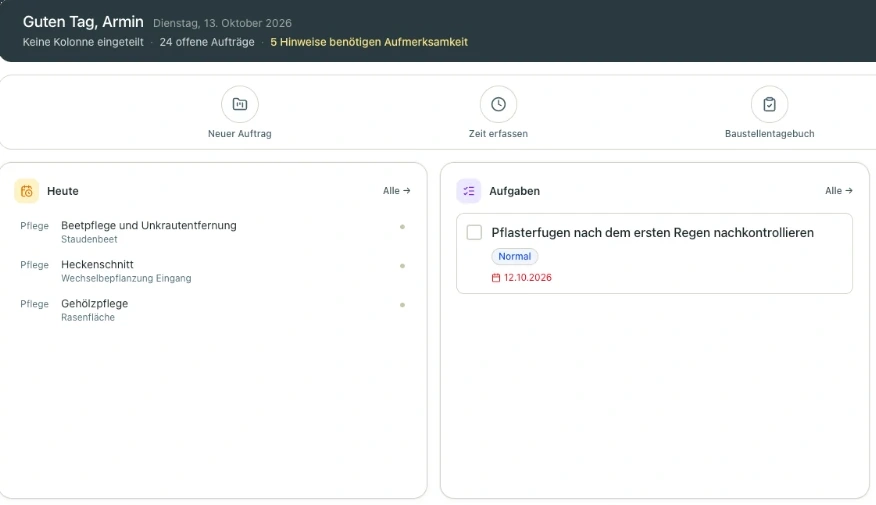Click the Neuer Auftrag folder icon
Viewport: 876px width, 505px height.
coord(240,104)
